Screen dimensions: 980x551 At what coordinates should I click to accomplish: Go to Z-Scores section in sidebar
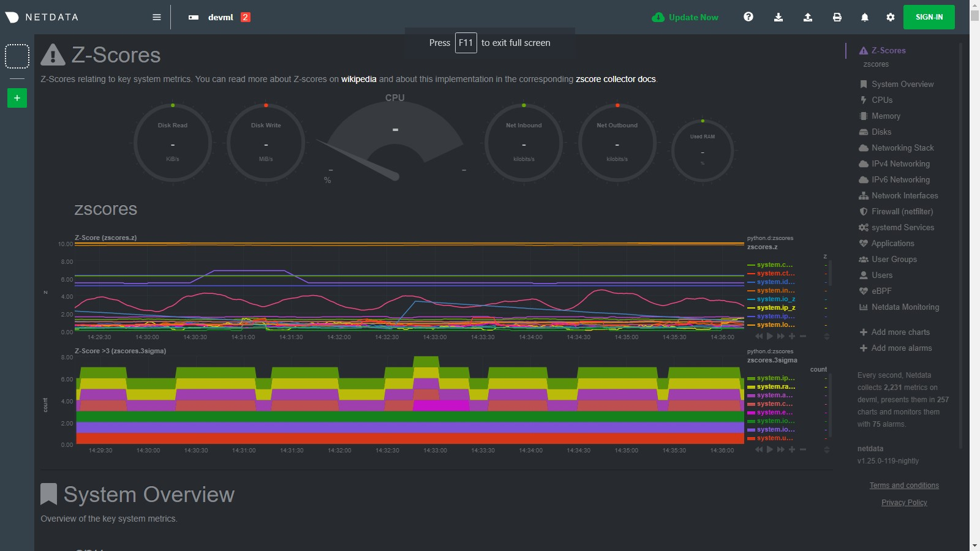883,51
